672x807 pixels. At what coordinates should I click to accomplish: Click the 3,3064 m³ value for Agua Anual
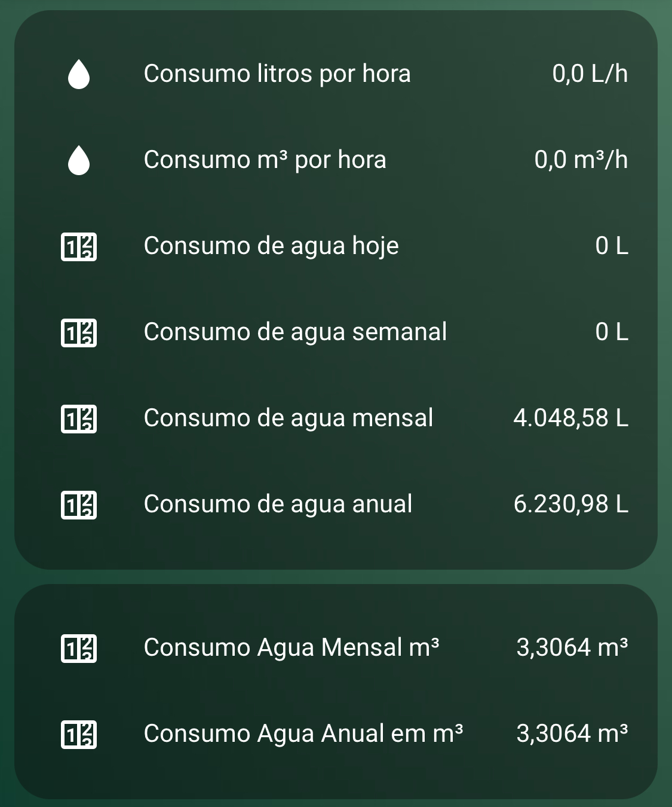(572, 733)
